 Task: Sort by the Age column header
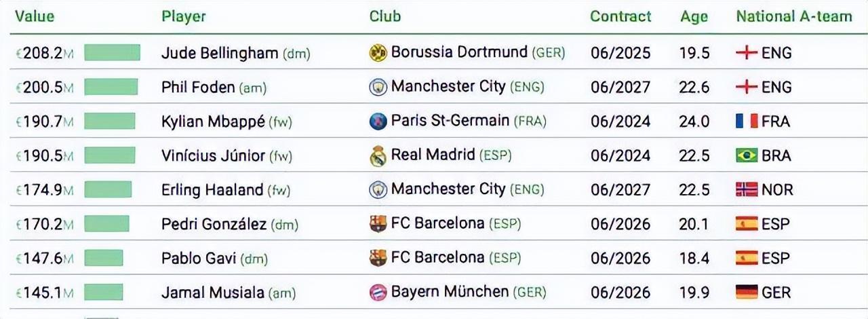coord(694,16)
